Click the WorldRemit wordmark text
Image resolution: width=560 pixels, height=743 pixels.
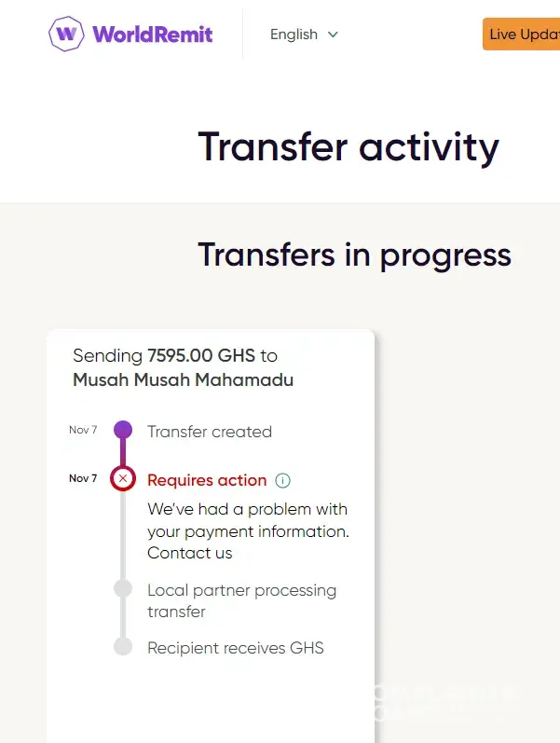(x=153, y=35)
